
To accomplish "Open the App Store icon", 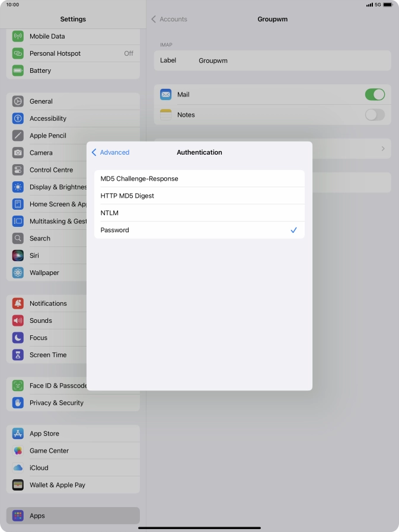I will pyautogui.click(x=18, y=434).
